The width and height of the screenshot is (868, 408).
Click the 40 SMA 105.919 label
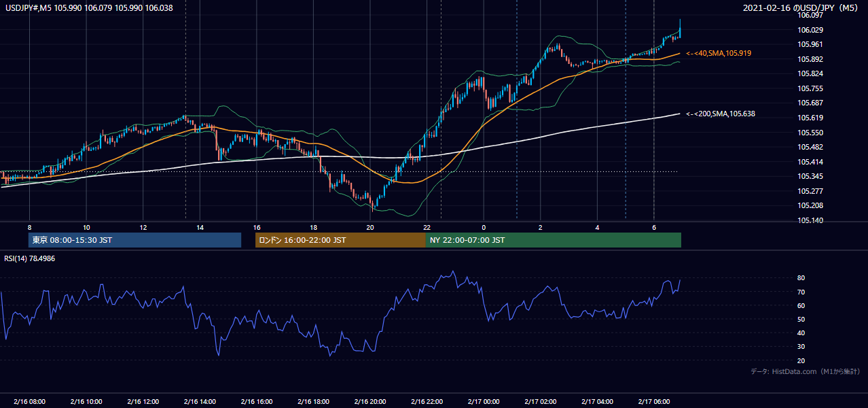pyautogui.click(x=719, y=53)
